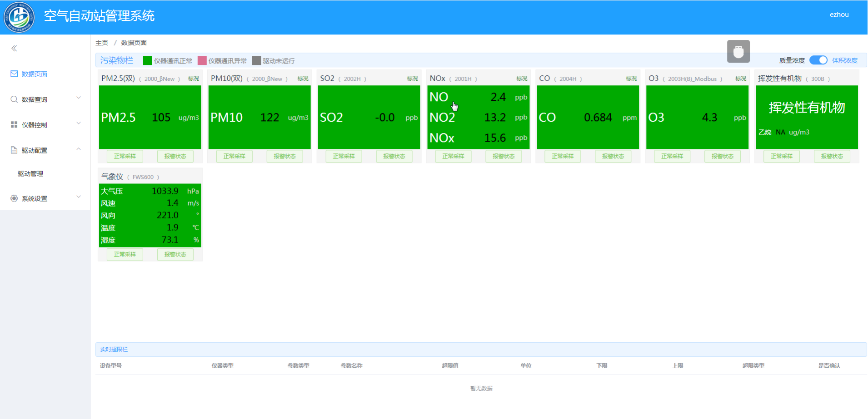This screenshot has width=868, height=419.
Task: Click the 数据页面 envelope icon
Action: [x=14, y=74]
